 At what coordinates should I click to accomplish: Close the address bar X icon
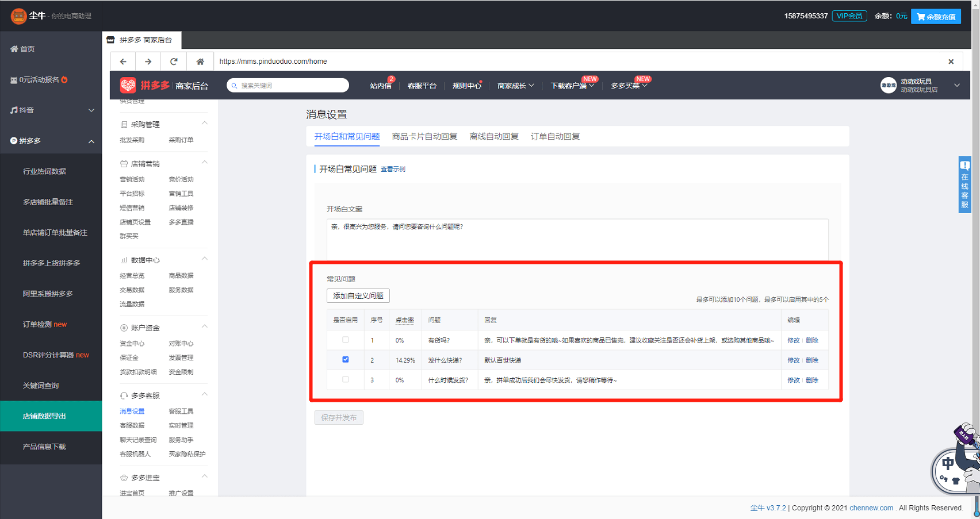(951, 61)
